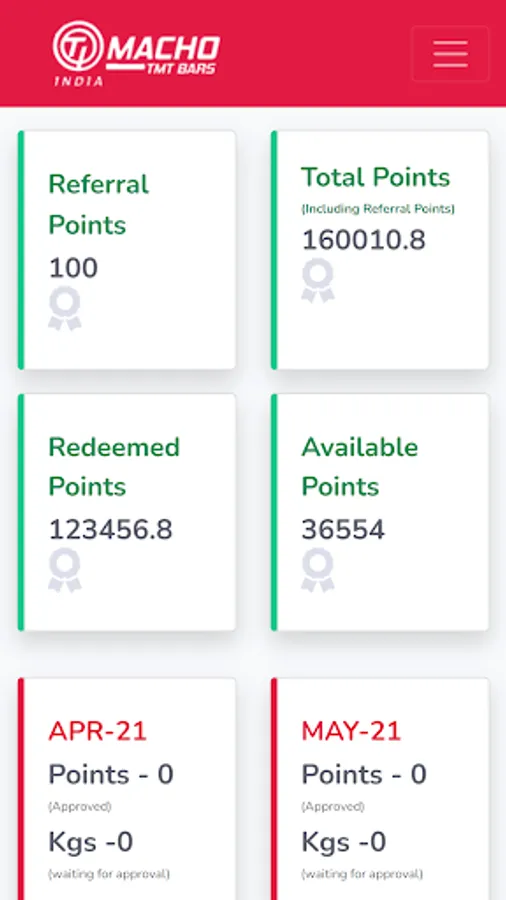Click the award ribbon icon under Referral Points
The height and width of the screenshot is (900, 506).
(65, 309)
